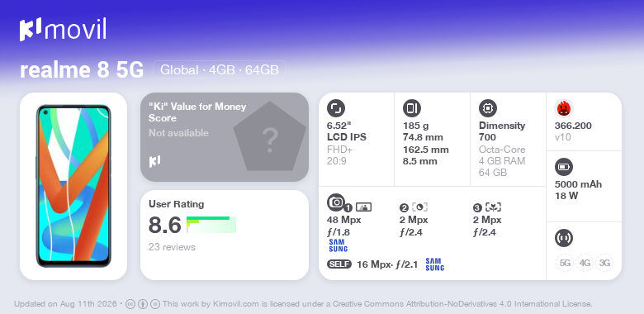This screenshot has height=314, width=644.
Task: Click the Ki Value for Money pentagon
Action: (x=270, y=137)
